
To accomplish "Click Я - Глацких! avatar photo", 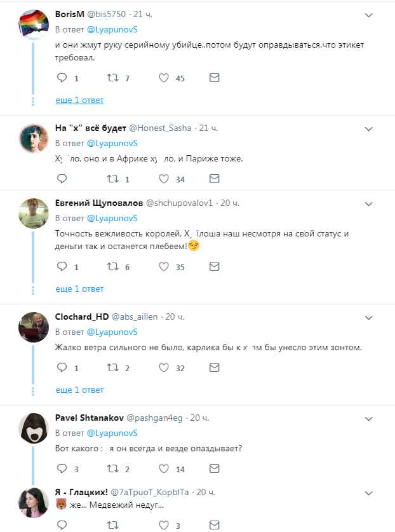I will pos(34,503).
